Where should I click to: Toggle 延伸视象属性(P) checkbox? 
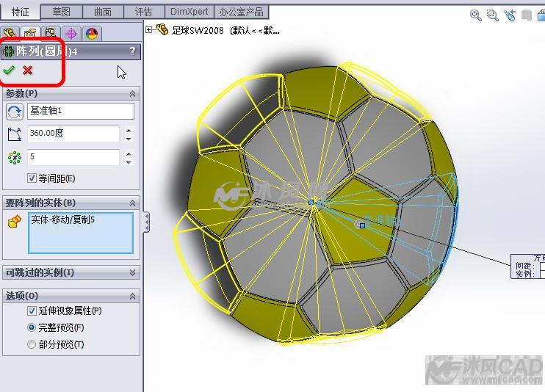[32, 311]
